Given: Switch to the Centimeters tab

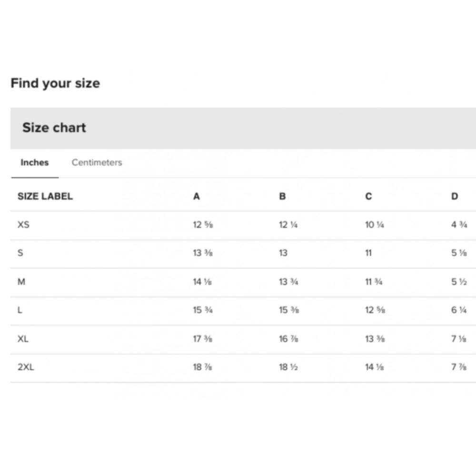Looking at the screenshot, I should (x=97, y=162).
